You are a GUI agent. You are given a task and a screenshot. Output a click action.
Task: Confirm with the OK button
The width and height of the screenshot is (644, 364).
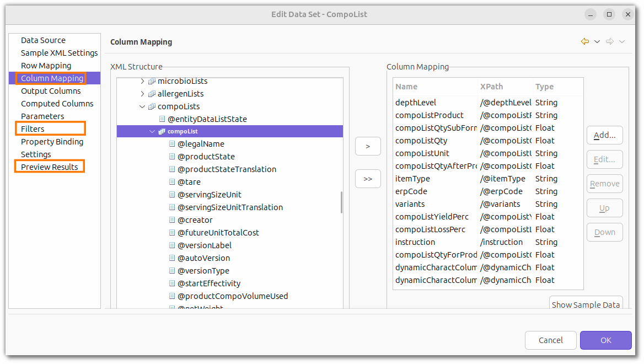pyautogui.click(x=606, y=340)
